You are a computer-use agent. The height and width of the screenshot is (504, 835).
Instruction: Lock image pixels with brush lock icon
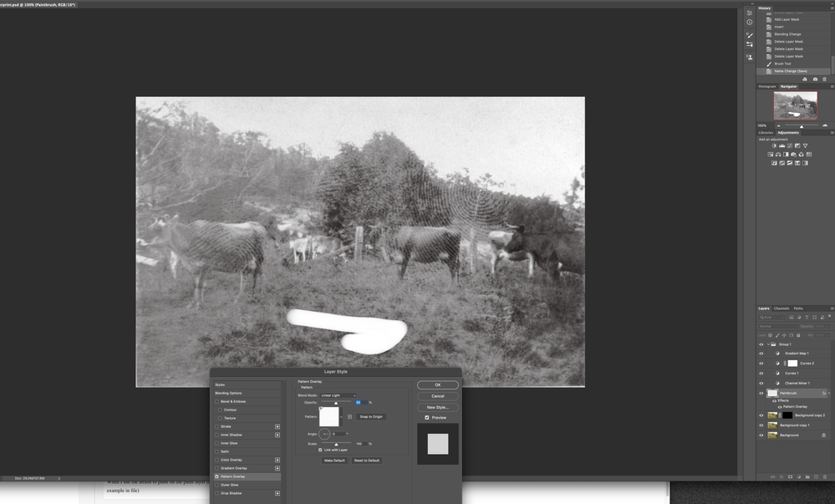(x=777, y=335)
